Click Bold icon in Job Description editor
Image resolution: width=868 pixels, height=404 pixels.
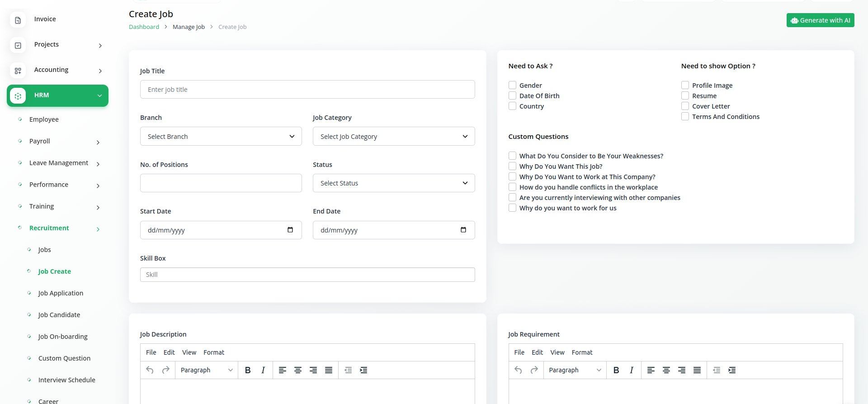point(248,370)
